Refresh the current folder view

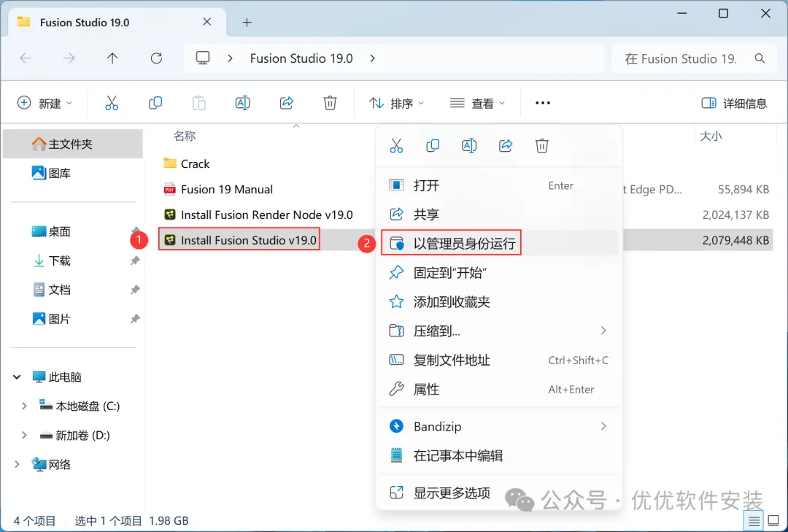click(156, 58)
